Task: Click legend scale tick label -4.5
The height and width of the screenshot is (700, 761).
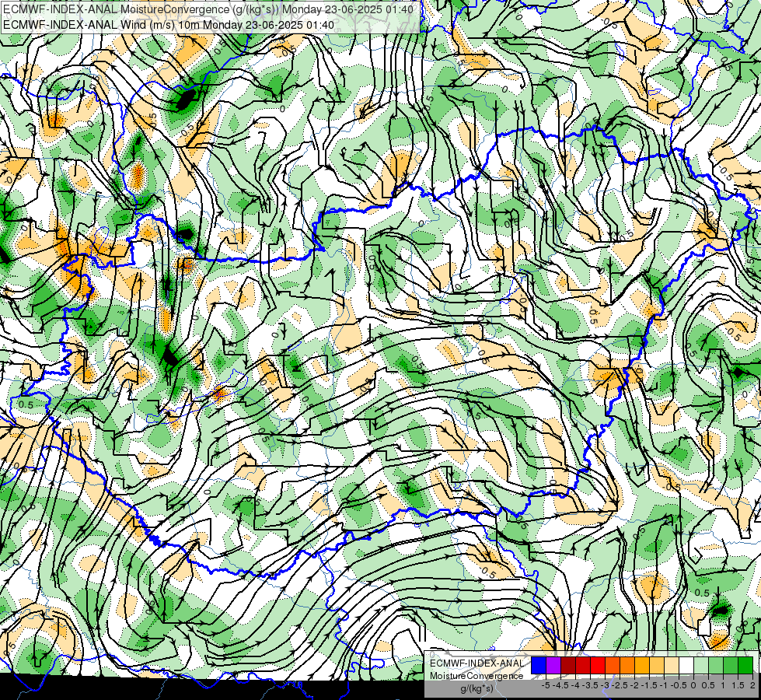Action: [x=560, y=685]
